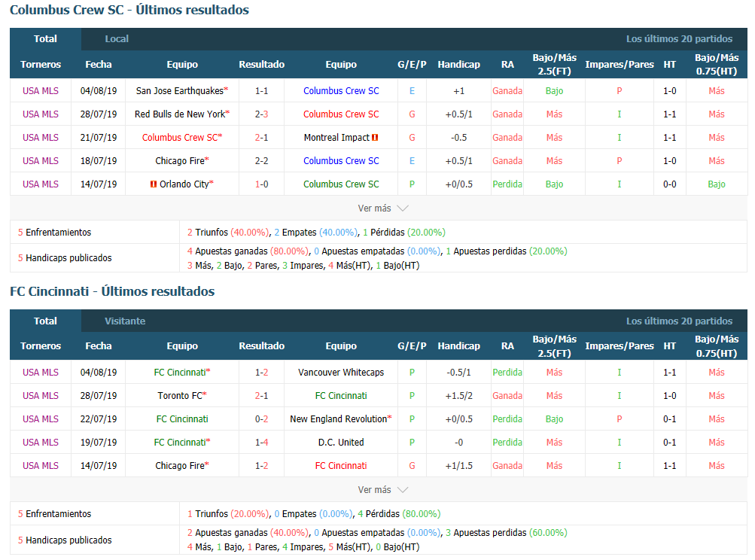Select the Total tab in FC Cincinnati results
The height and width of the screenshot is (560, 755).
45,321
